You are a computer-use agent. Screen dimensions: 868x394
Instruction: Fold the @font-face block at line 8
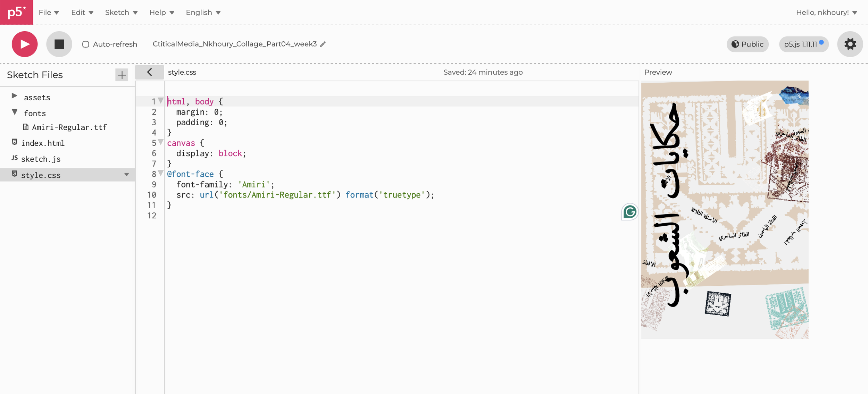click(x=160, y=173)
